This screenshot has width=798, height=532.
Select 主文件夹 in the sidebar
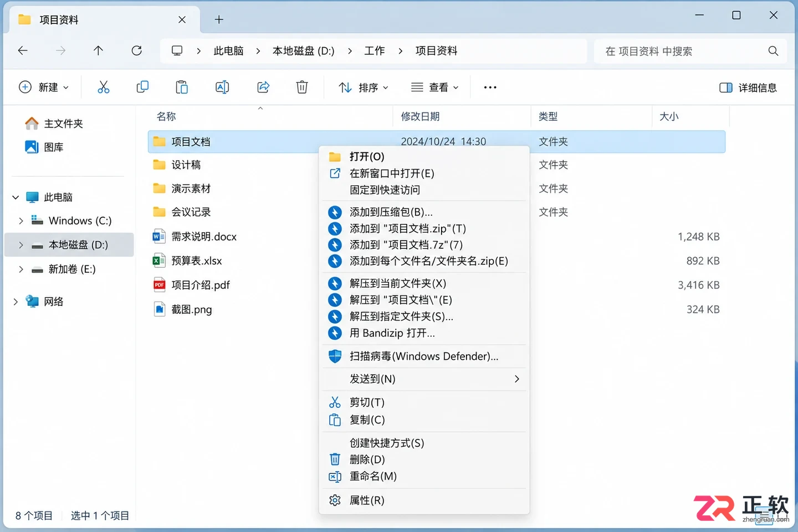coord(54,124)
